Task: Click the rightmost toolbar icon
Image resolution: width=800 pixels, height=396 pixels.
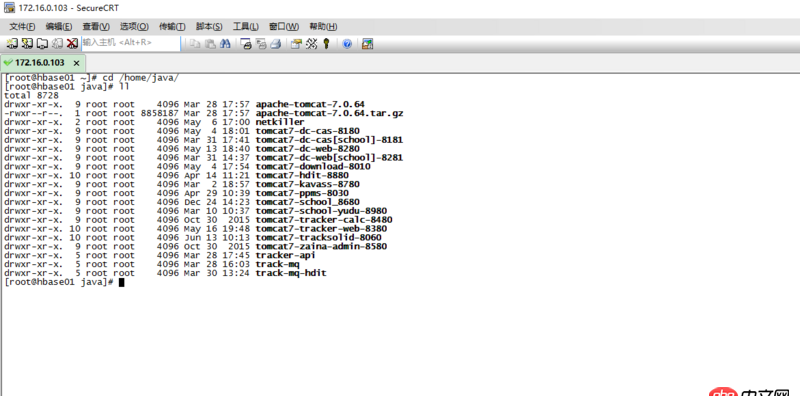Action: click(x=367, y=44)
